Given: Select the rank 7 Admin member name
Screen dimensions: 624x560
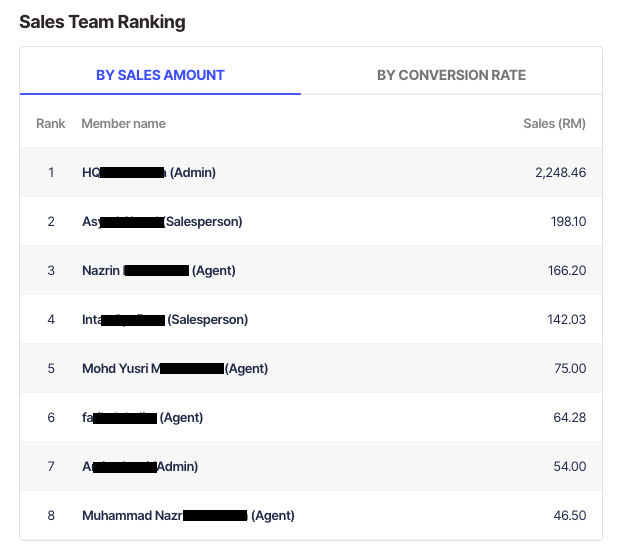Looking at the screenshot, I should [140, 466].
